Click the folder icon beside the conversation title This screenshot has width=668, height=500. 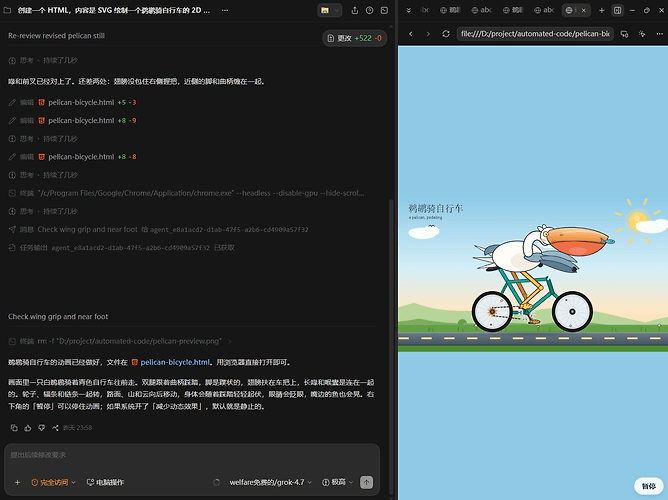pos(7,10)
